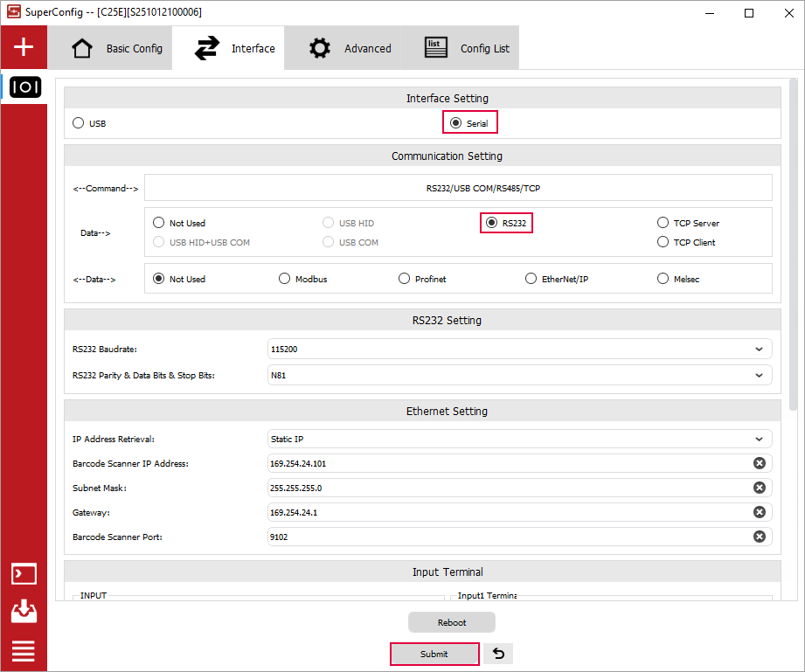This screenshot has height=672, width=805.
Task: Open the terminal console sidebar icon
Action: [24, 574]
